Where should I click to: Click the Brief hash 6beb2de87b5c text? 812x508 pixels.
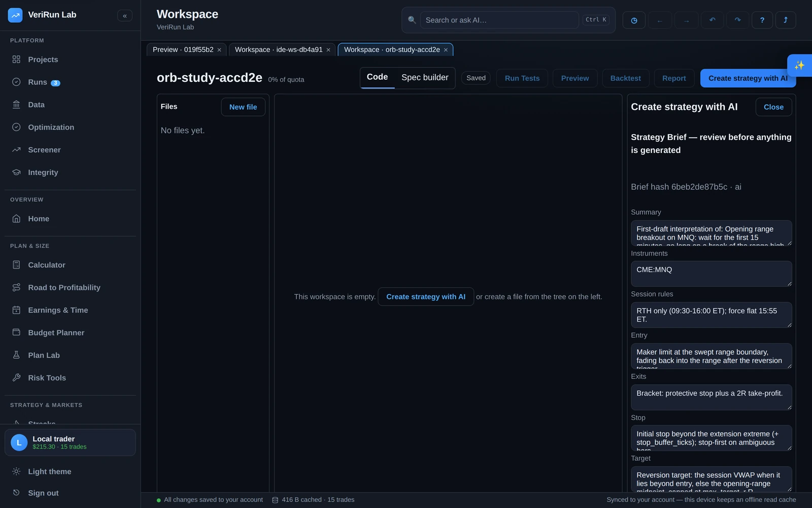pos(679,187)
